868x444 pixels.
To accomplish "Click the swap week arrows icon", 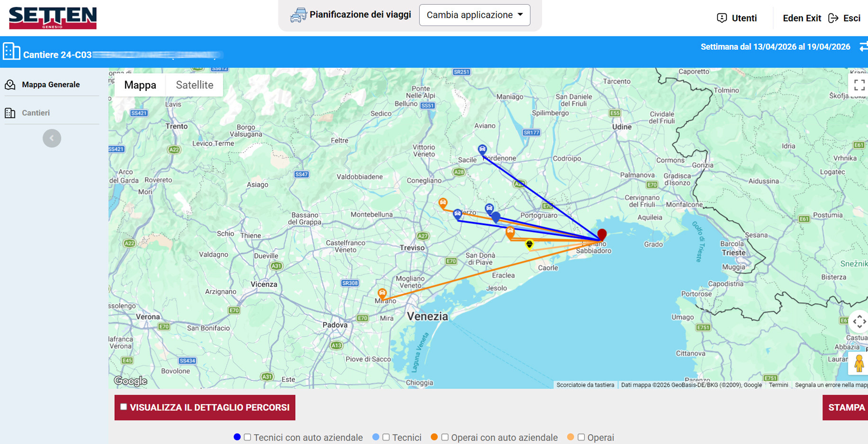I will point(863,47).
